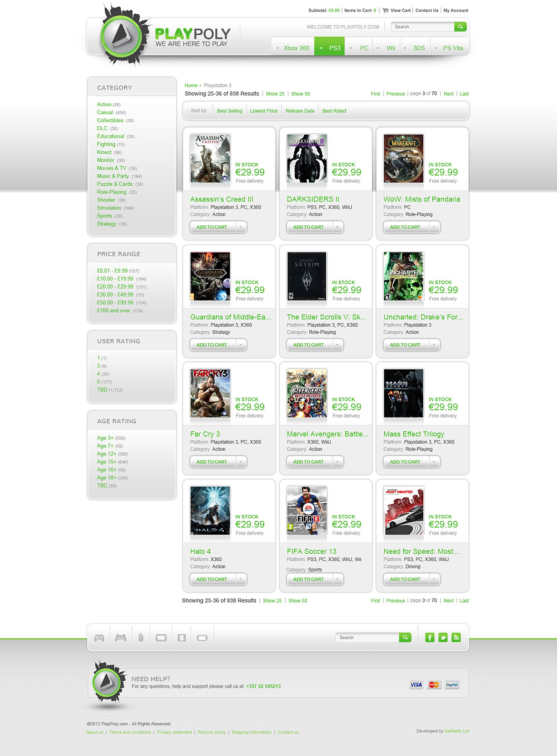Filter by Role-Playing category
The image size is (557, 756).
point(112,192)
